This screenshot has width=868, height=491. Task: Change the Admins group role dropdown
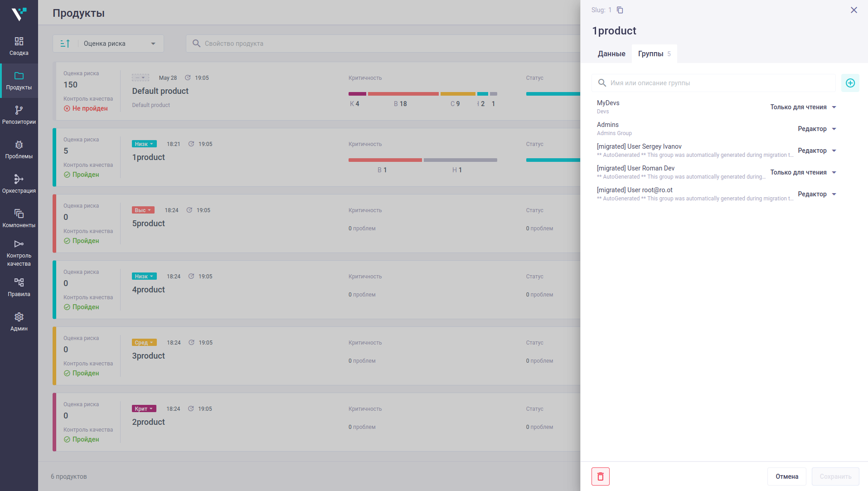817,129
